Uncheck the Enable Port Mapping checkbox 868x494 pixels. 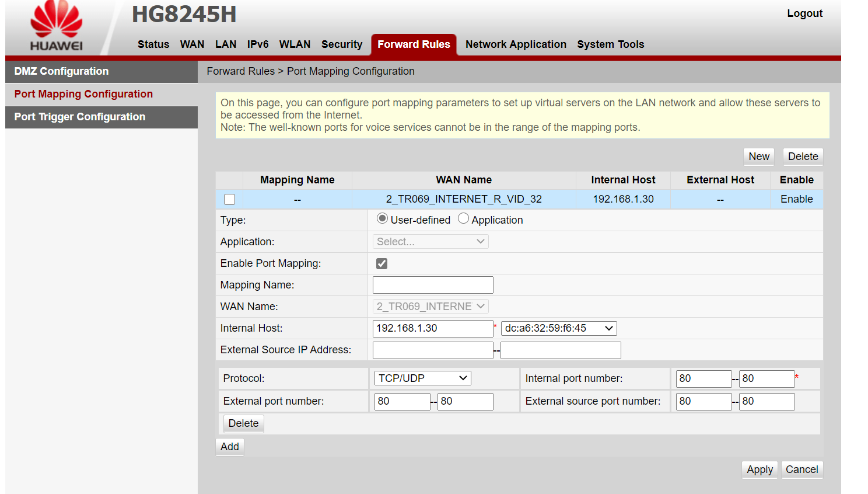pyautogui.click(x=381, y=263)
